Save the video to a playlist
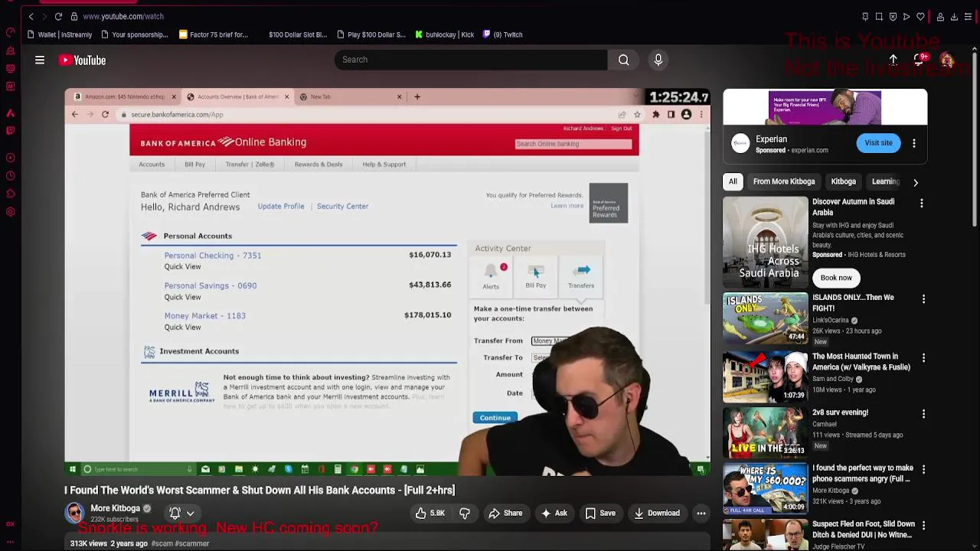The image size is (980, 551). click(x=600, y=514)
